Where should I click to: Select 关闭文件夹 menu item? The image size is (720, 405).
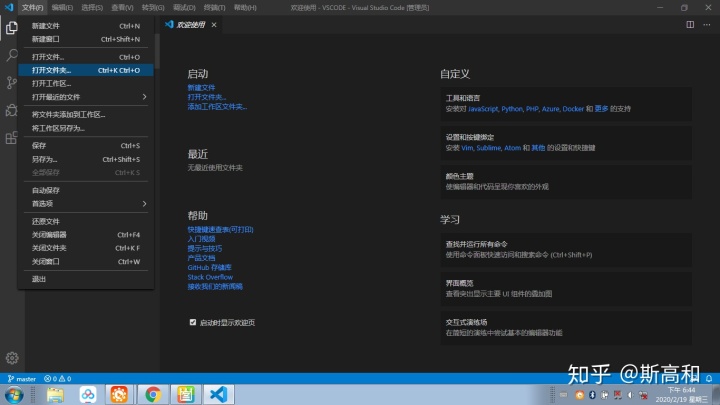click(x=85, y=248)
